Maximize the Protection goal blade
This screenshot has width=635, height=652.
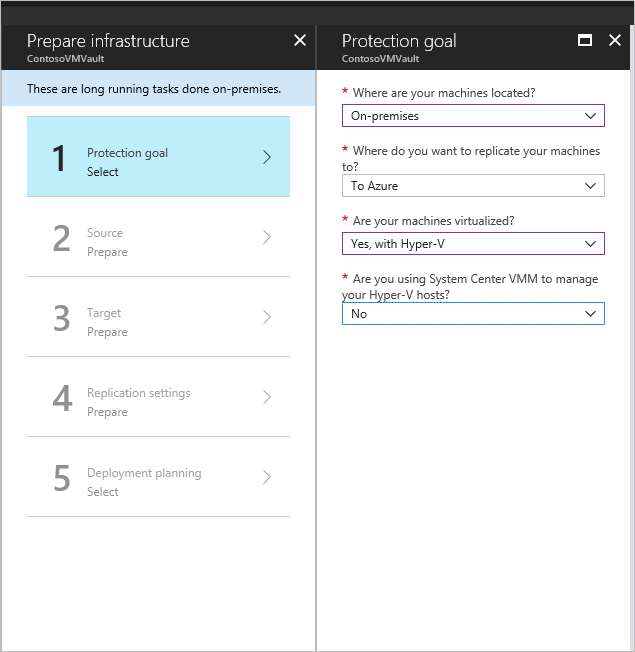coord(586,41)
